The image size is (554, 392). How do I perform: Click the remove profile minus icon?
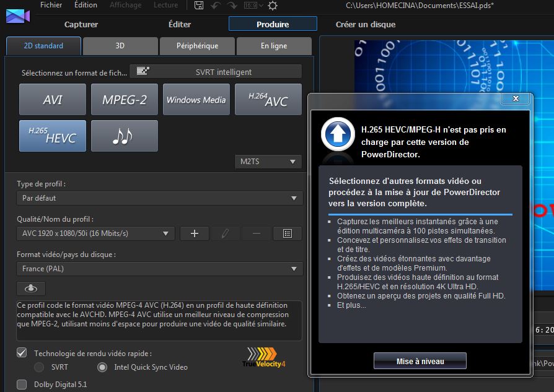257,233
